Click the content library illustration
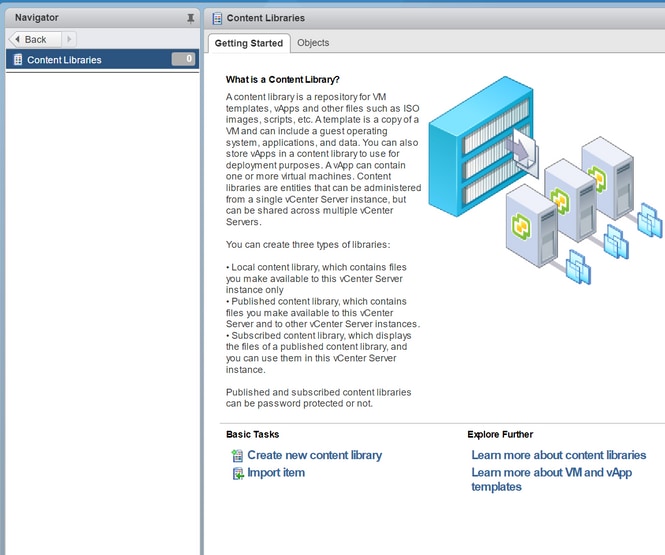 (x=545, y=180)
